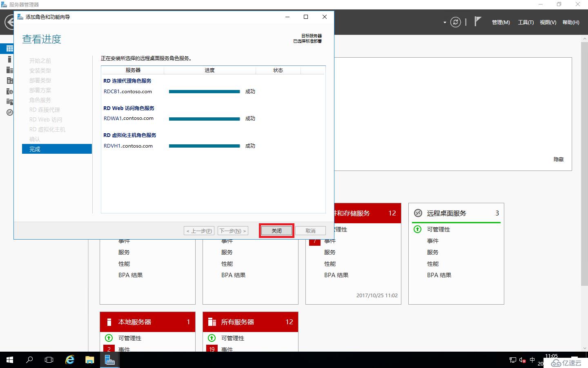Screen dimensions: 588x368
Task: Click scroll-down arrow of Server Manager scrollbar
Action: tap(584, 348)
